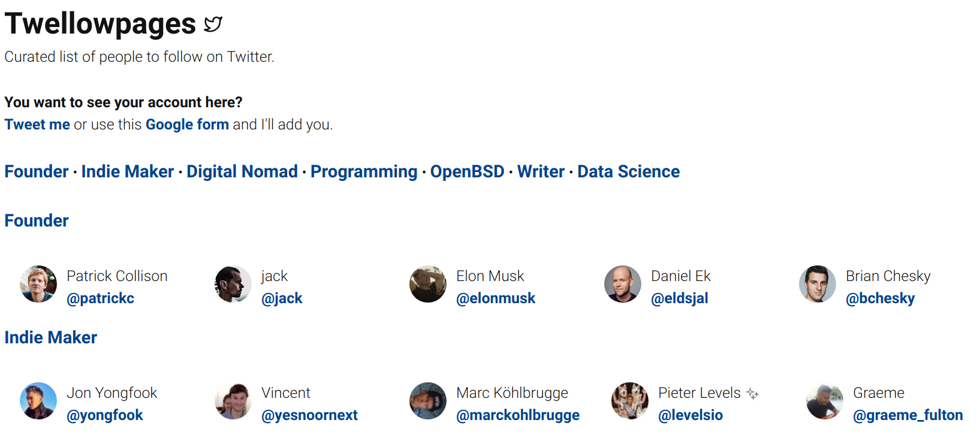The height and width of the screenshot is (438, 980).
Task: Click Brian Chesky's profile avatar
Action: [818, 284]
